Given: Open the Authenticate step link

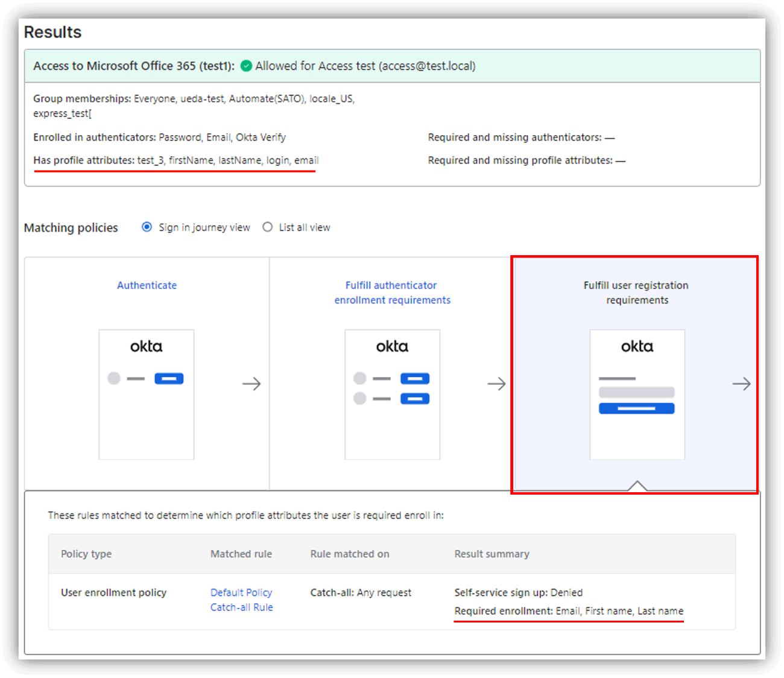Looking at the screenshot, I should point(147,285).
